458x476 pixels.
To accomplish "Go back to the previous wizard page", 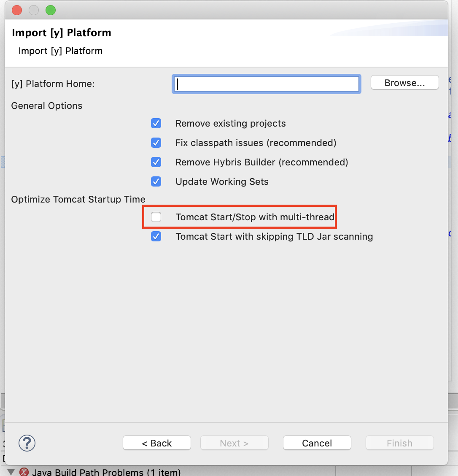I will 156,443.
